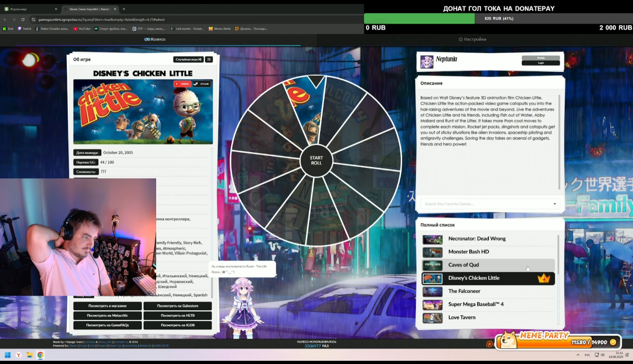
Task: Expand the Search Your Favorite Games dropdown arrow
Action: (x=555, y=204)
